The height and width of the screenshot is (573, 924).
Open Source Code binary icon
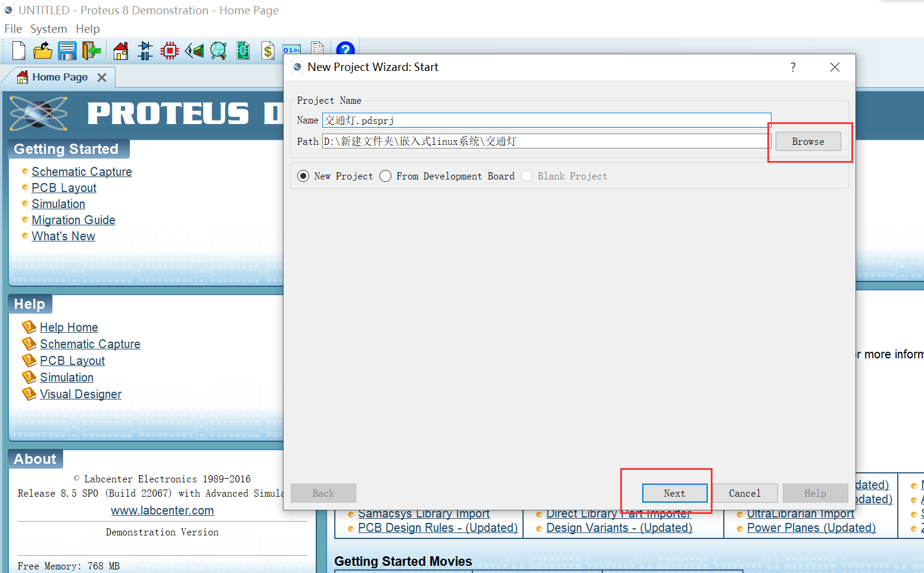pyautogui.click(x=291, y=50)
